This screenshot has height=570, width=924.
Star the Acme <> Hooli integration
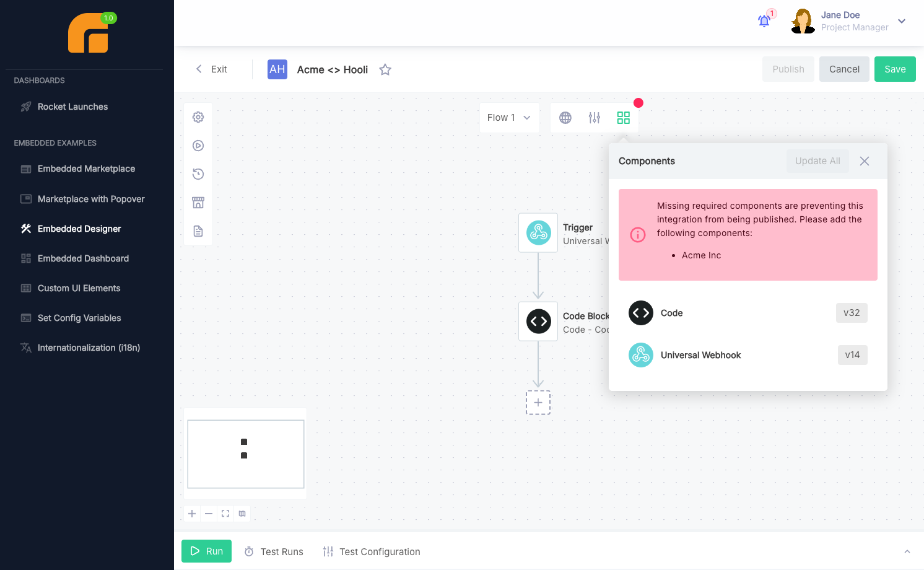(385, 69)
